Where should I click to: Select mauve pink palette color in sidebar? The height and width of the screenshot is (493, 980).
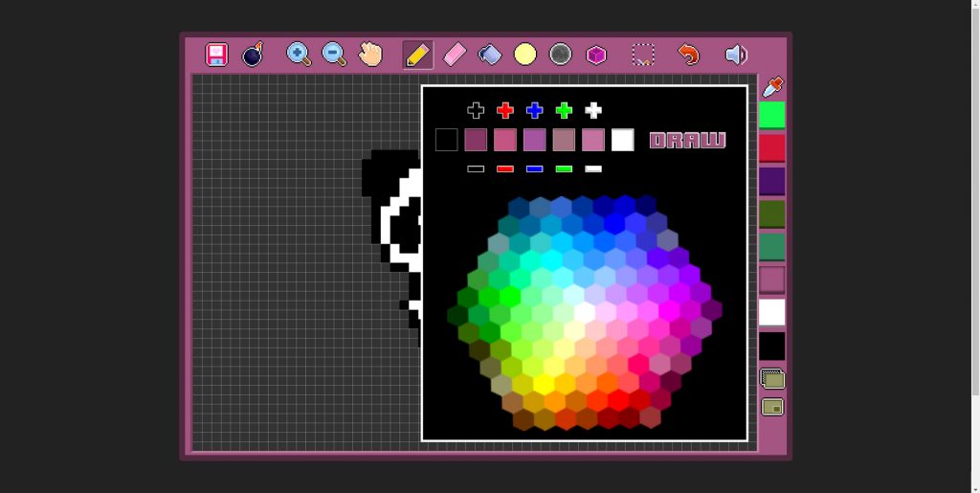pyautogui.click(x=772, y=280)
